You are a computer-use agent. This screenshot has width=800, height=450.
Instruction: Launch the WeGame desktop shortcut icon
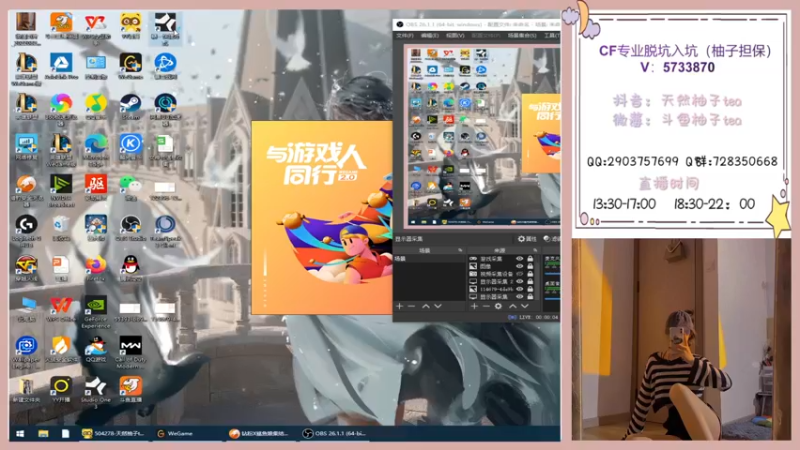tap(130, 64)
